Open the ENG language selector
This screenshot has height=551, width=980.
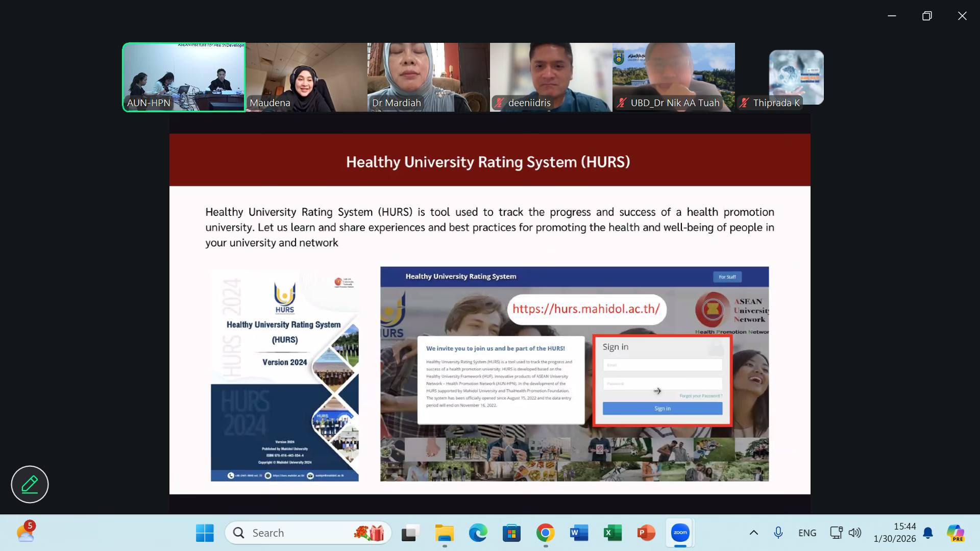click(807, 532)
